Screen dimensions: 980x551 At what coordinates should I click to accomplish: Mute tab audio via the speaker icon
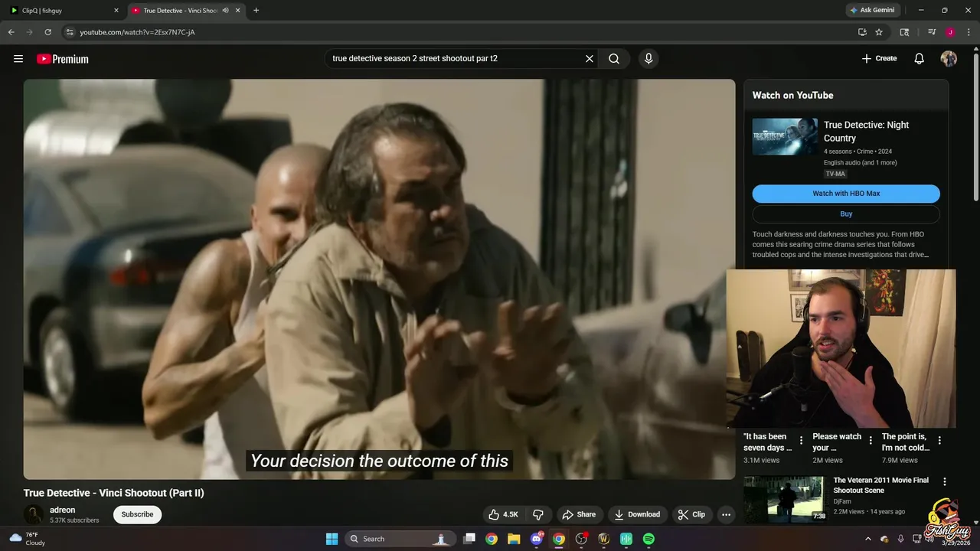click(225, 11)
